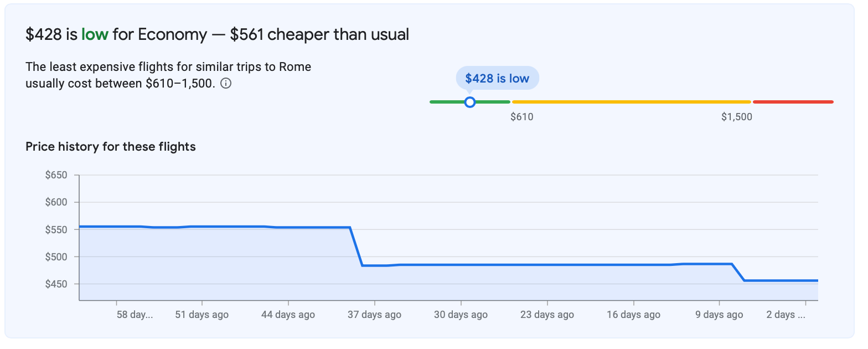Click the $550 y-axis label

point(56,229)
